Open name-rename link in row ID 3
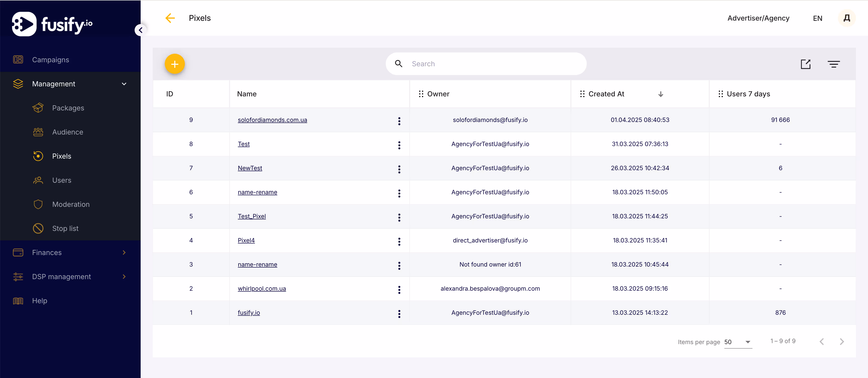The height and width of the screenshot is (378, 868). pyautogui.click(x=257, y=264)
